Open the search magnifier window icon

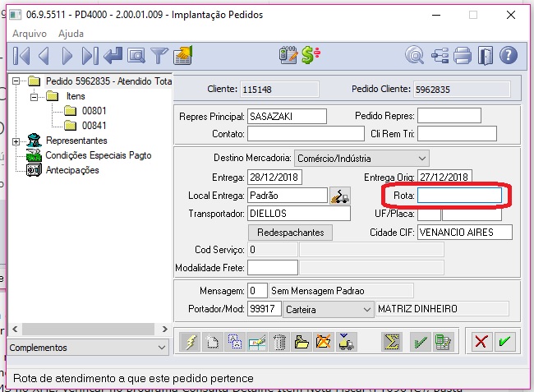(x=136, y=56)
